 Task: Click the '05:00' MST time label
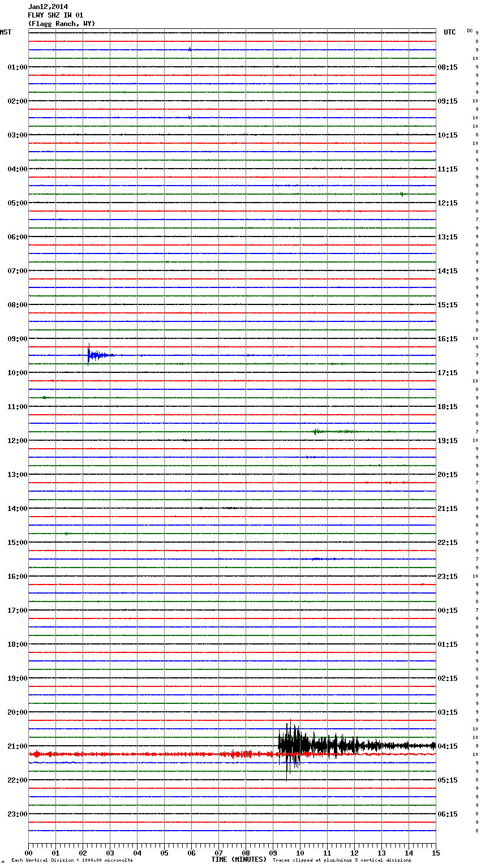[18, 203]
